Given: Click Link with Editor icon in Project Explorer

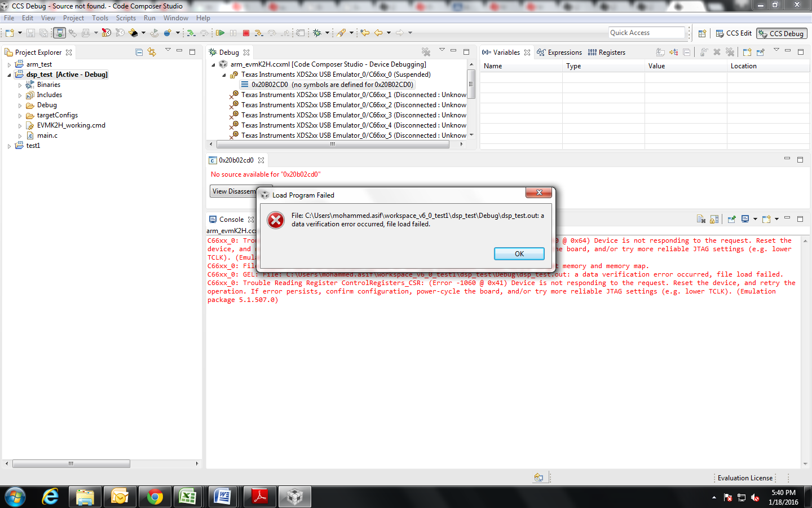Looking at the screenshot, I should pos(152,52).
